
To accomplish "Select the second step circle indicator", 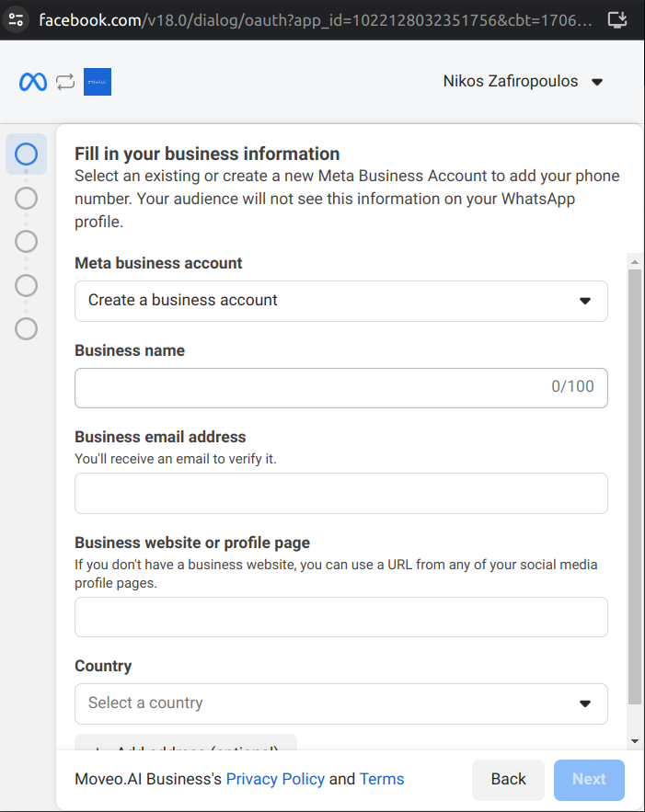I will tap(27, 198).
